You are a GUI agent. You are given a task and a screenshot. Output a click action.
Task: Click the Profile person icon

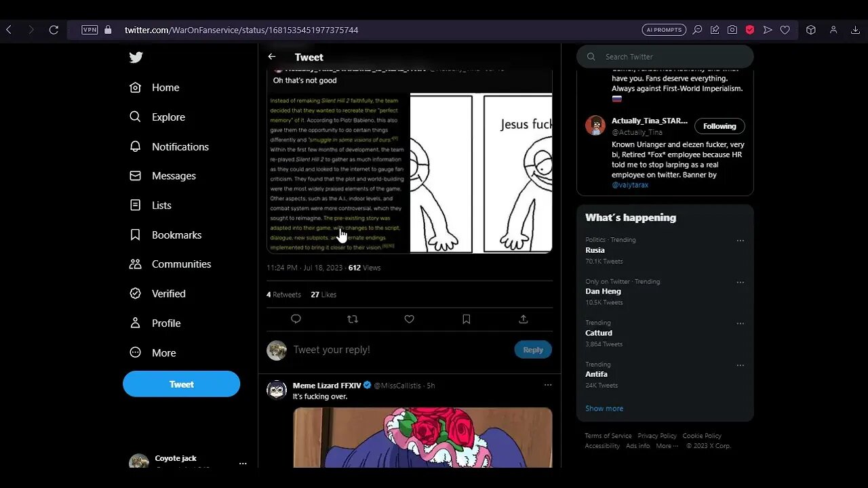point(136,323)
